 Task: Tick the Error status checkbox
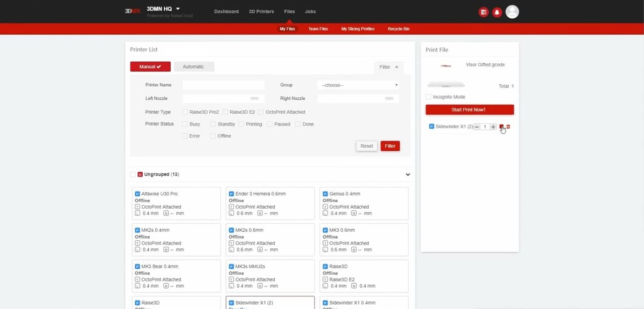click(x=185, y=136)
